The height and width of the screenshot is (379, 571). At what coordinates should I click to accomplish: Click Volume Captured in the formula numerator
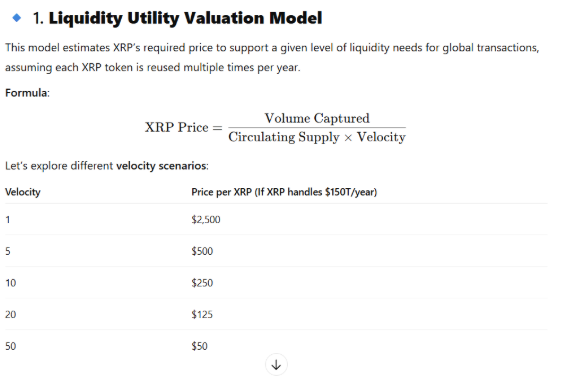317,118
